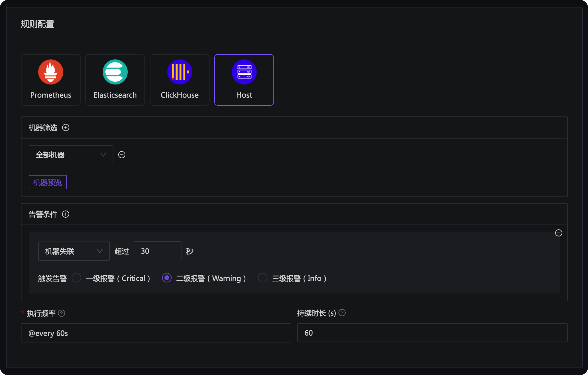This screenshot has height=375, width=588.
Task: Open the 全部机器 dropdown
Action: 71,155
